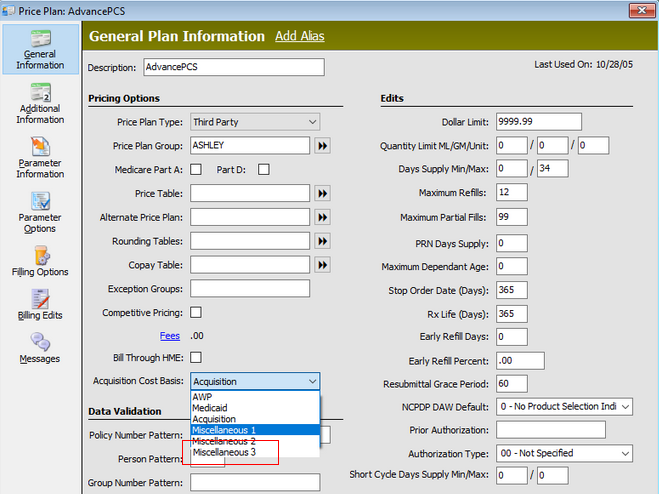
Task: Choose Miscellaneous 1 in the list
Action: 255,430
